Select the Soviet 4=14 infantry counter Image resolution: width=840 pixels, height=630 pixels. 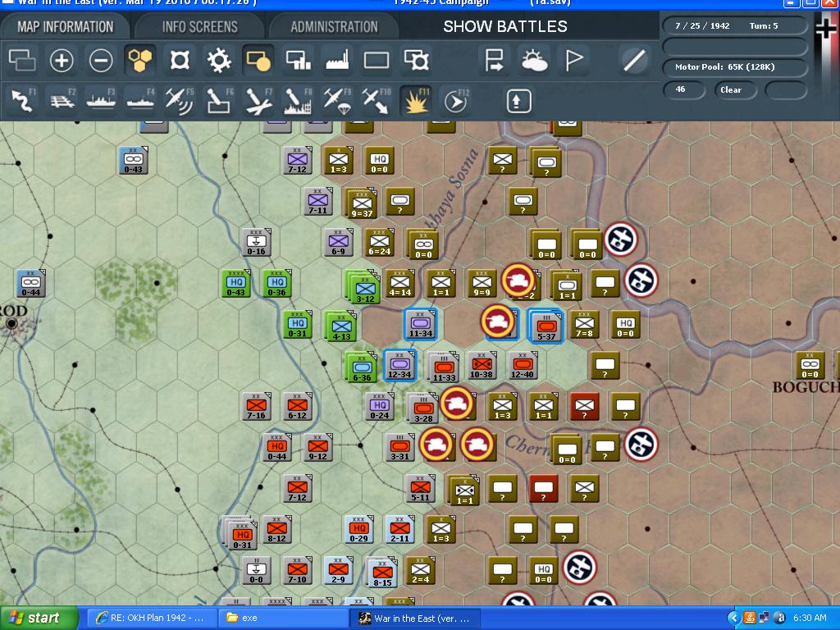coord(400,283)
